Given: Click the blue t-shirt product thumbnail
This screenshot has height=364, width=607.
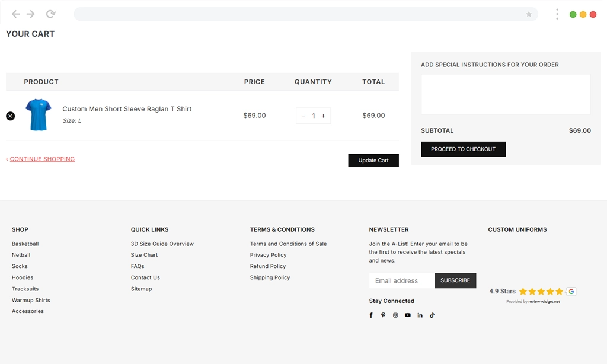Looking at the screenshot, I should (39, 114).
